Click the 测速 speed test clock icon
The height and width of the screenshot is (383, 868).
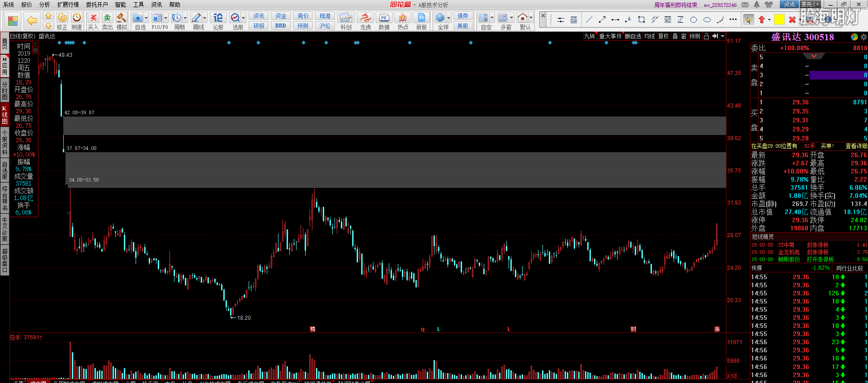click(x=77, y=21)
